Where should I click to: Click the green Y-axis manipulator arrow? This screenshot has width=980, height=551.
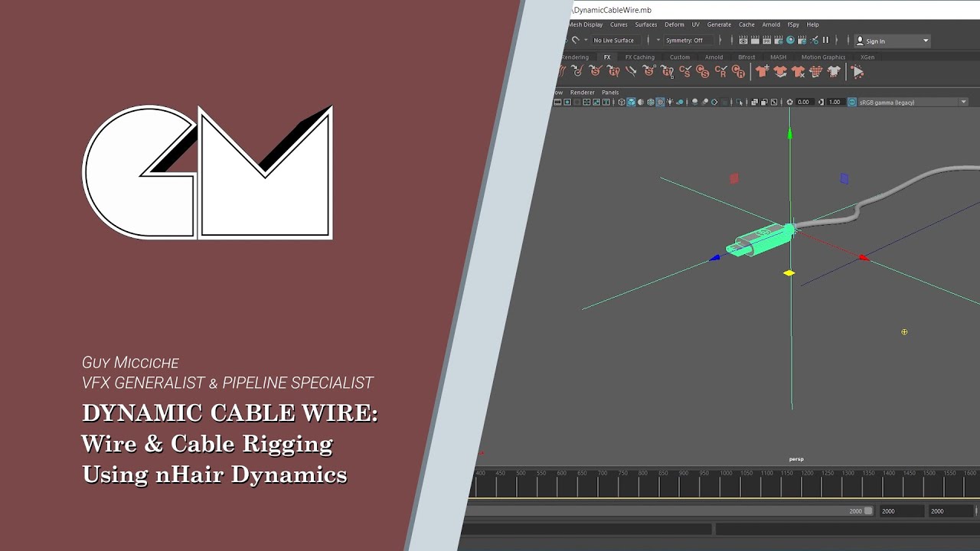[789, 134]
